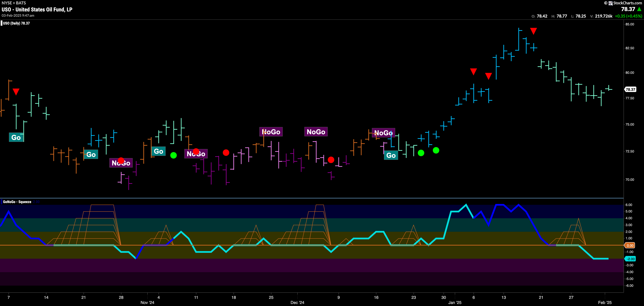Click the high value H: 78.77
644x306 pixels.
pos(559,16)
